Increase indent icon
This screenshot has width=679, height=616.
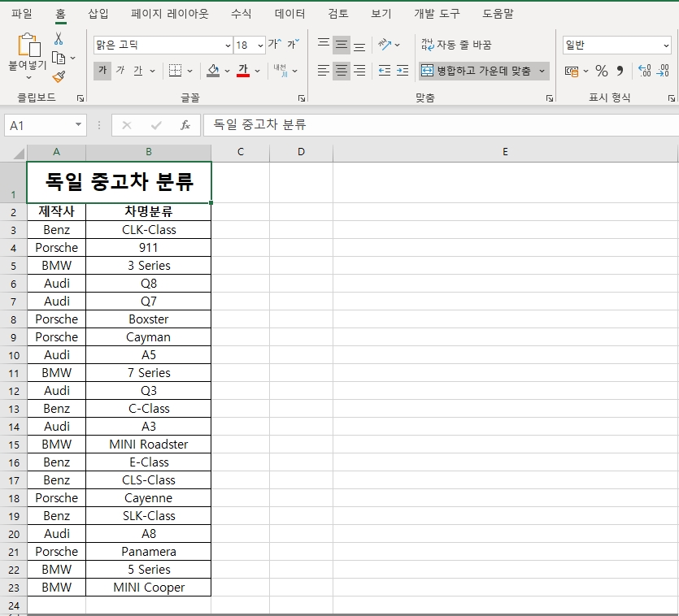point(403,71)
